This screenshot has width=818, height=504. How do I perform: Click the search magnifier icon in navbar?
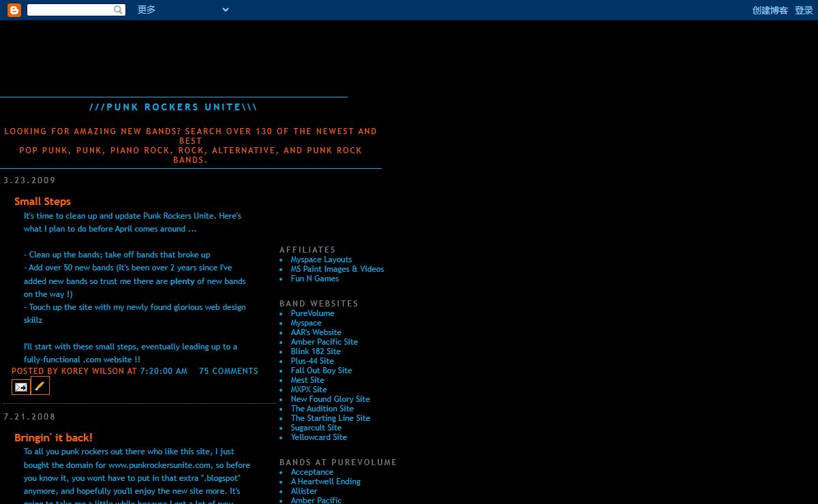(119, 10)
